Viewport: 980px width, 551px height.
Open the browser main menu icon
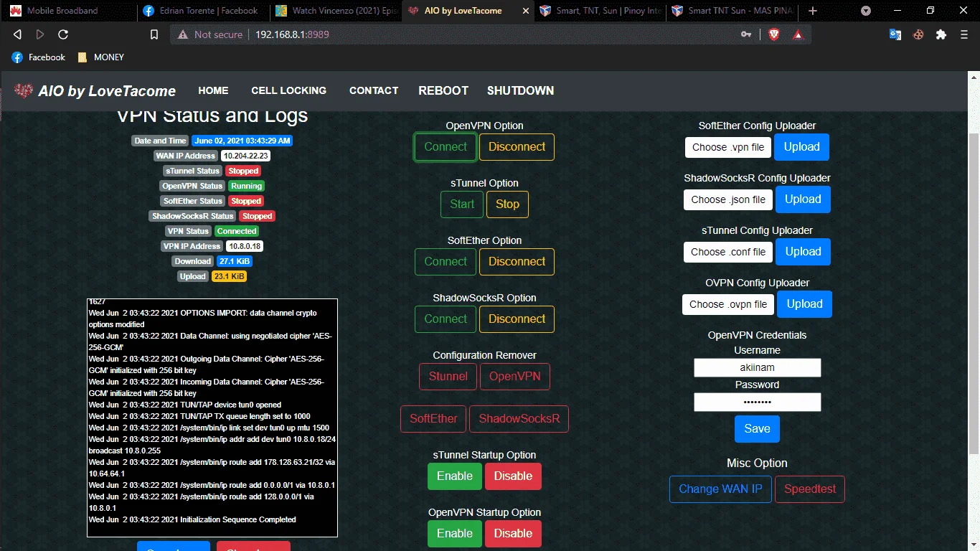(963, 34)
